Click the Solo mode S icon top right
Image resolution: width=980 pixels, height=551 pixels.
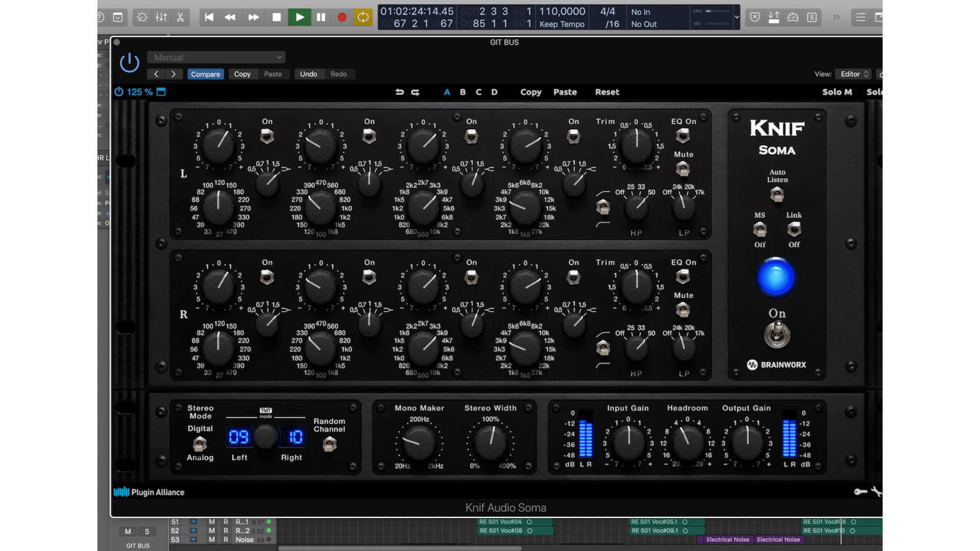pos(812,17)
